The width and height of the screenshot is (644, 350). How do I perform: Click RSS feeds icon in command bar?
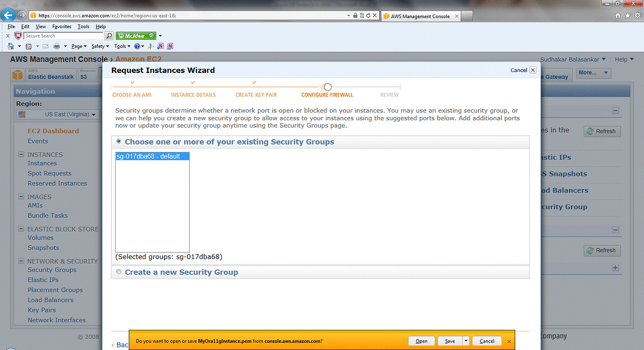(29, 46)
